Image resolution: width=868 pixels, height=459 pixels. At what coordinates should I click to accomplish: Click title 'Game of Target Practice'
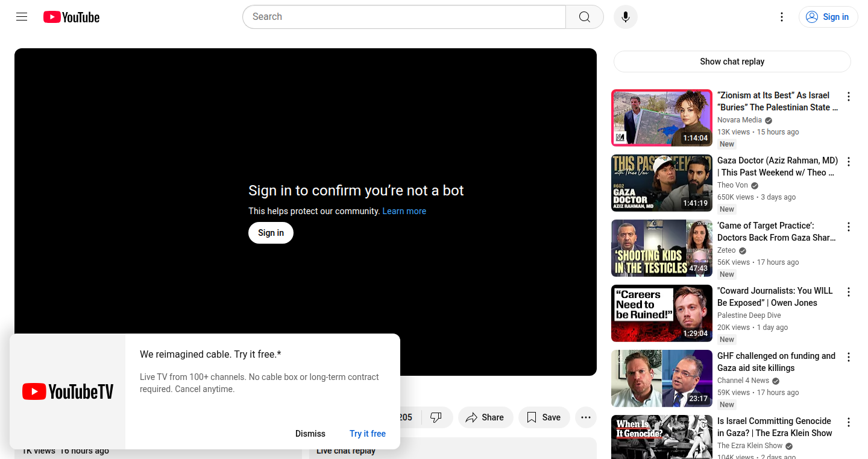[x=776, y=232]
